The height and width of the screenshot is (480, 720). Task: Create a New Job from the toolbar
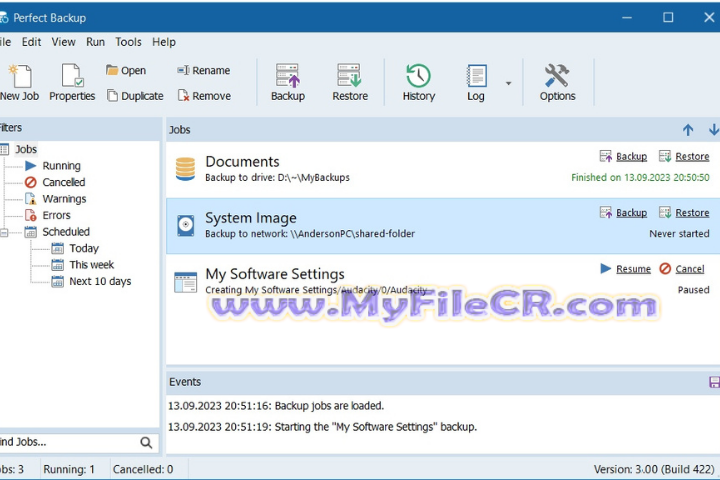19,82
